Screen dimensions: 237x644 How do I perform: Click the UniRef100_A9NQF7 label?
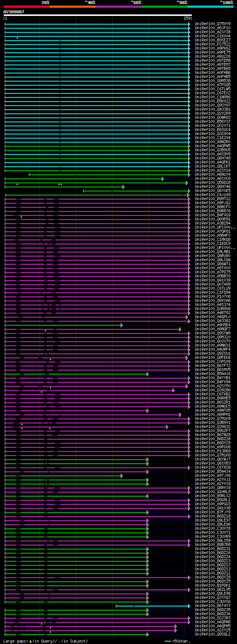pos(213,329)
